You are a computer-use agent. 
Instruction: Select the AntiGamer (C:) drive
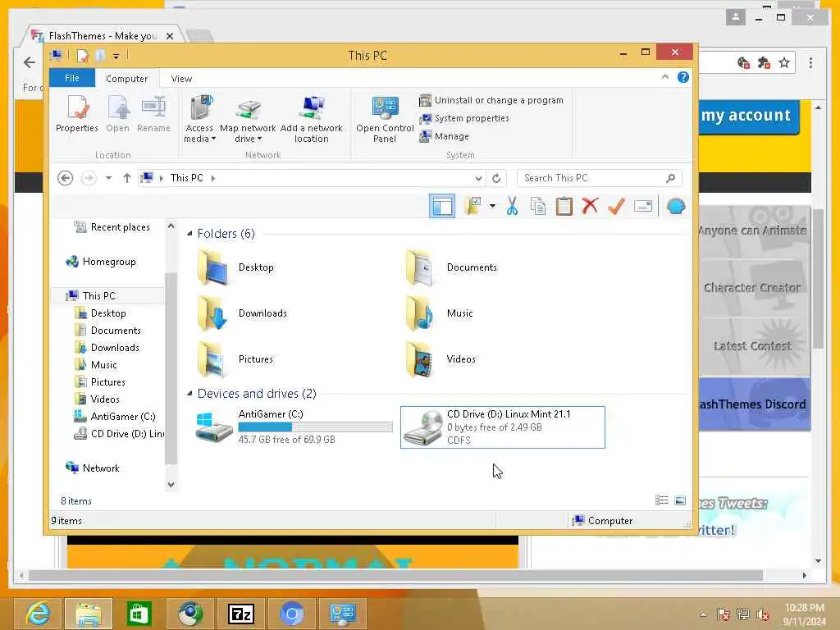click(x=294, y=427)
